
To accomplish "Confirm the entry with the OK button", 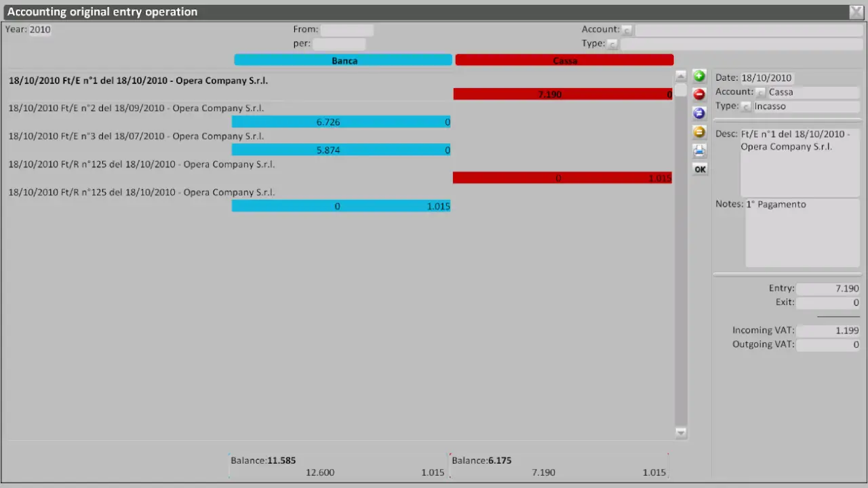I will [x=700, y=169].
